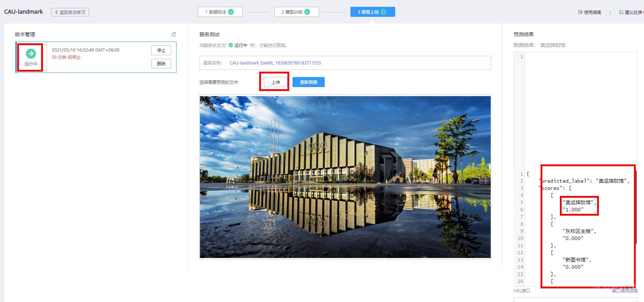This screenshot has height=302, width=644.
Task: Click the "scores" key line in JSON
Action: pos(555,188)
